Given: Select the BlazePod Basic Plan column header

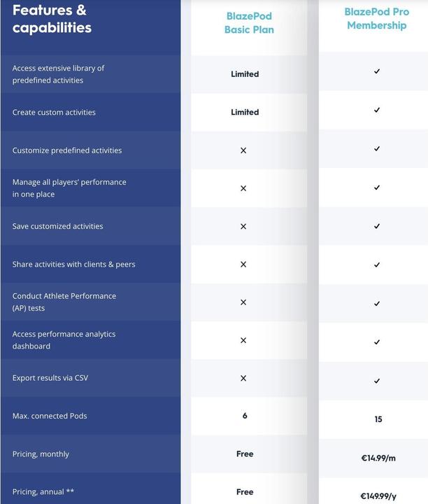Looking at the screenshot, I should pos(249,23).
